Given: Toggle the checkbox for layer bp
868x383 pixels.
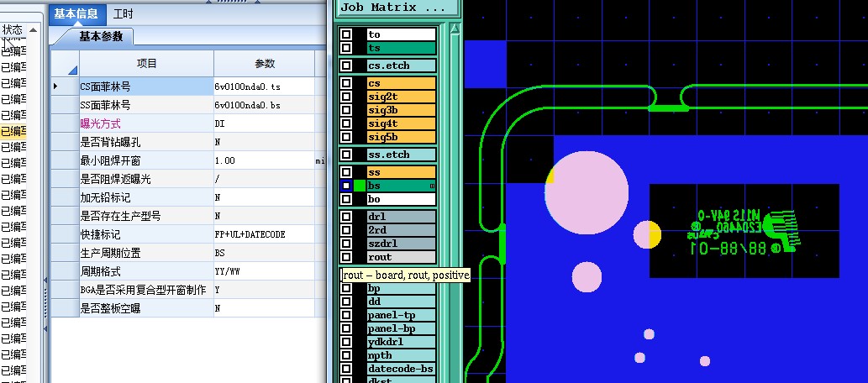Looking at the screenshot, I should point(346,288).
